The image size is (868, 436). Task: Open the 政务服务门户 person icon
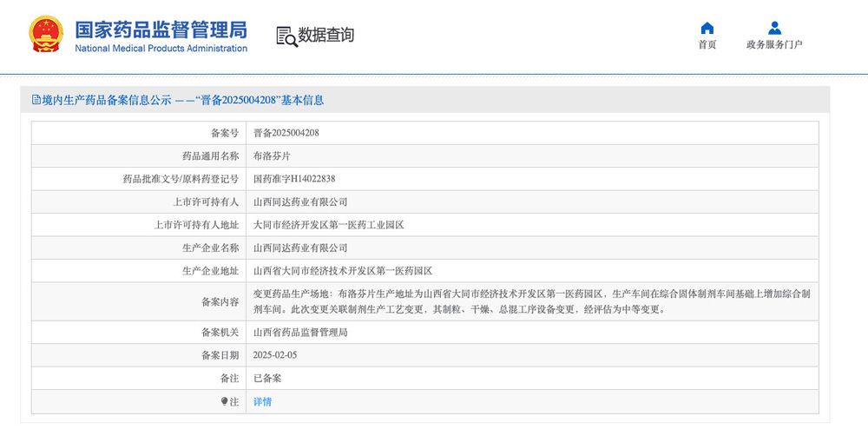click(x=774, y=28)
